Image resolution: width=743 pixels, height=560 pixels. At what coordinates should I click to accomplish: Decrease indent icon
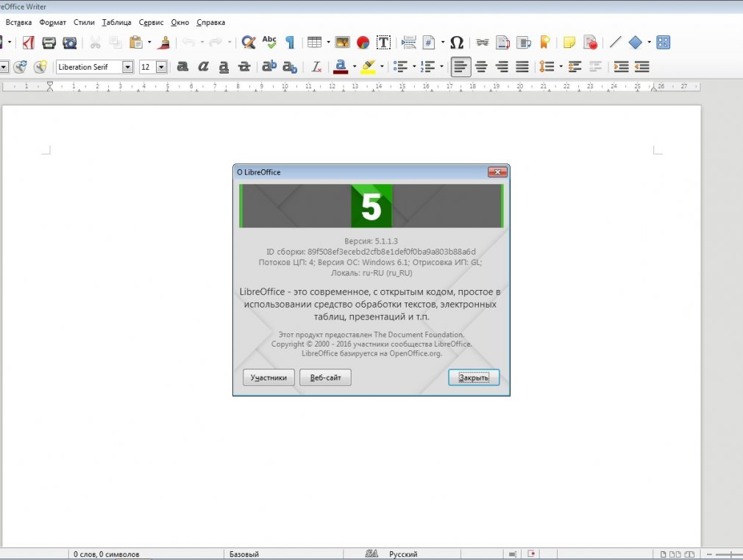coord(641,67)
